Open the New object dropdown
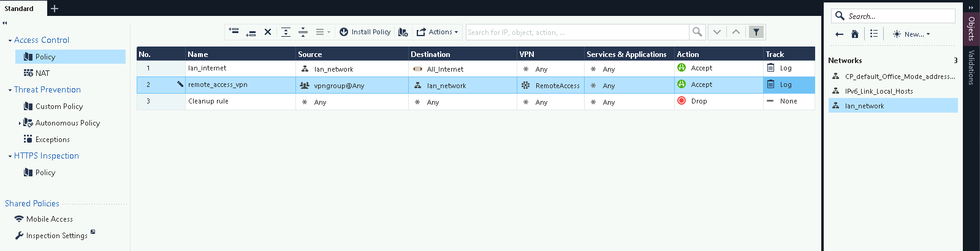This screenshot has width=980, height=251. (911, 34)
